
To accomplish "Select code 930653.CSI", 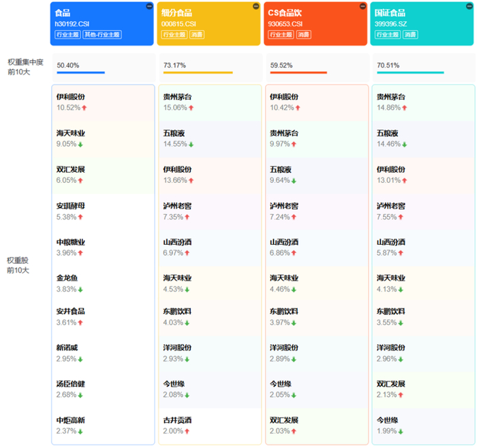I will pyautogui.click(x=286, y=24).
